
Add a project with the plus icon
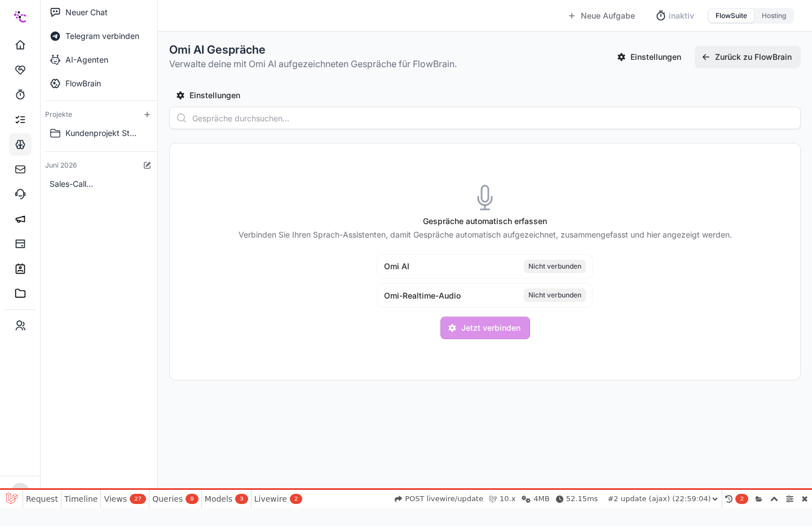pyautogui.click(x=147, y=115)
